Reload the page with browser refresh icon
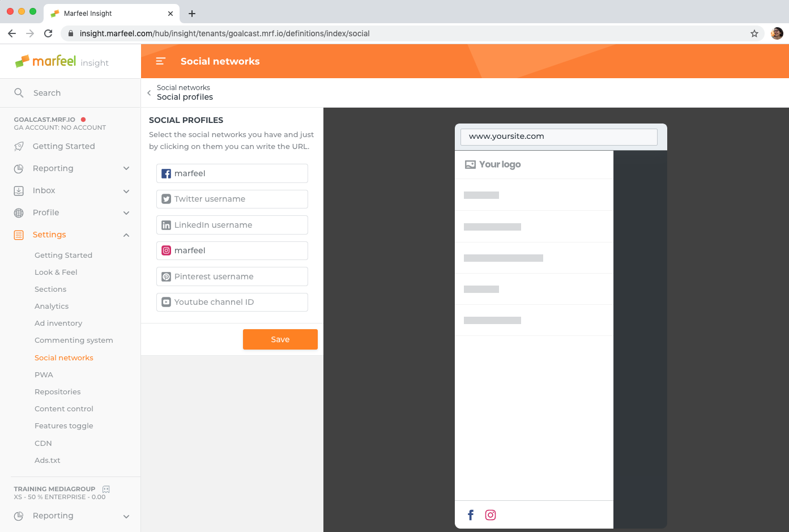789x532 pixels. tap(48, 33)
